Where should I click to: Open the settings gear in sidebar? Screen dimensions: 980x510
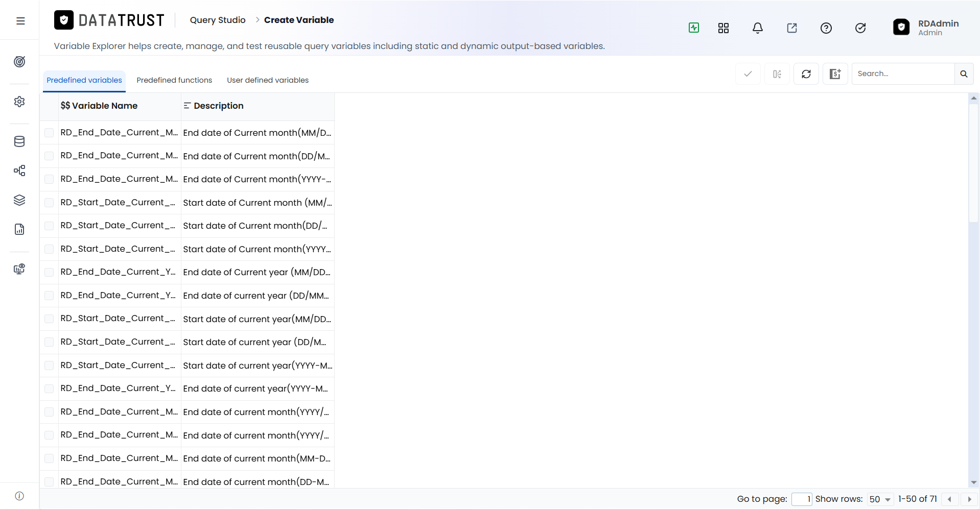(x=19, y=102)
